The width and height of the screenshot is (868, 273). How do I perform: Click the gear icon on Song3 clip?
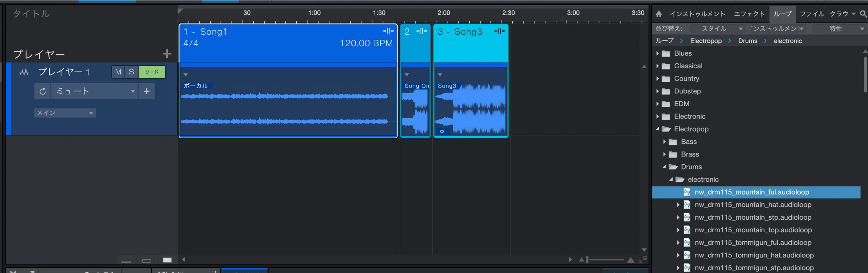(442, 132)
